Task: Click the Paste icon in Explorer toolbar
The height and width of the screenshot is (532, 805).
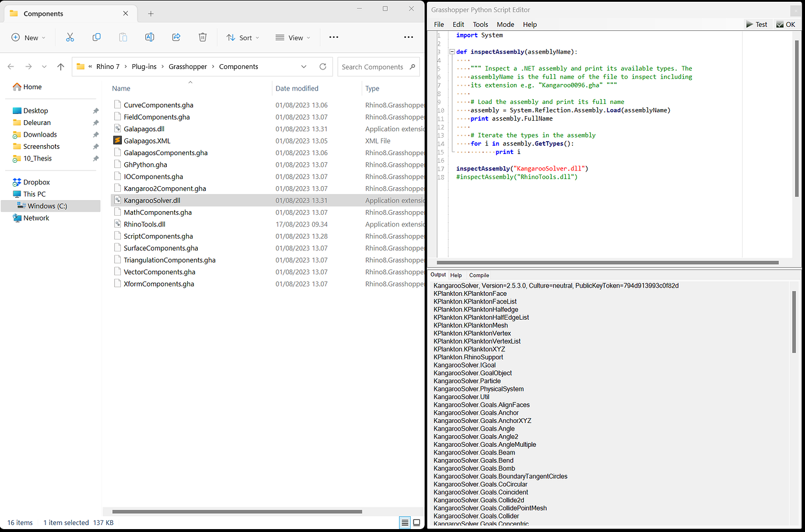Action: [x=123, y=37]
